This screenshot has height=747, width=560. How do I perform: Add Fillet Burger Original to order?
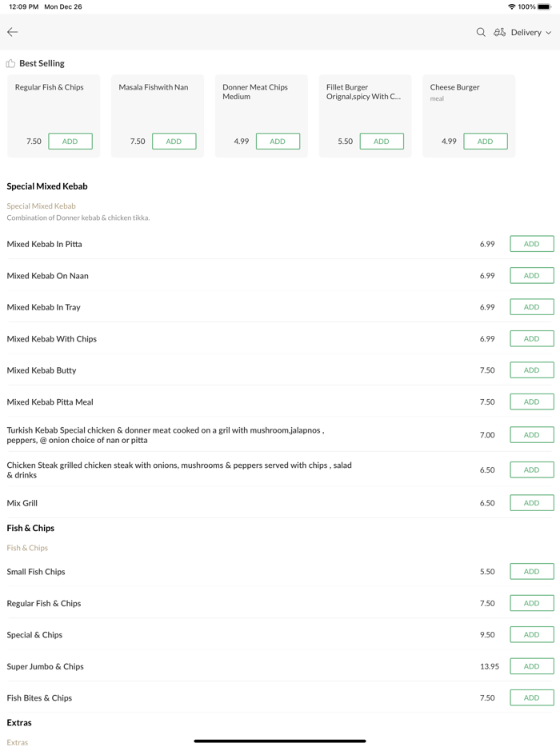pos(382,142)
